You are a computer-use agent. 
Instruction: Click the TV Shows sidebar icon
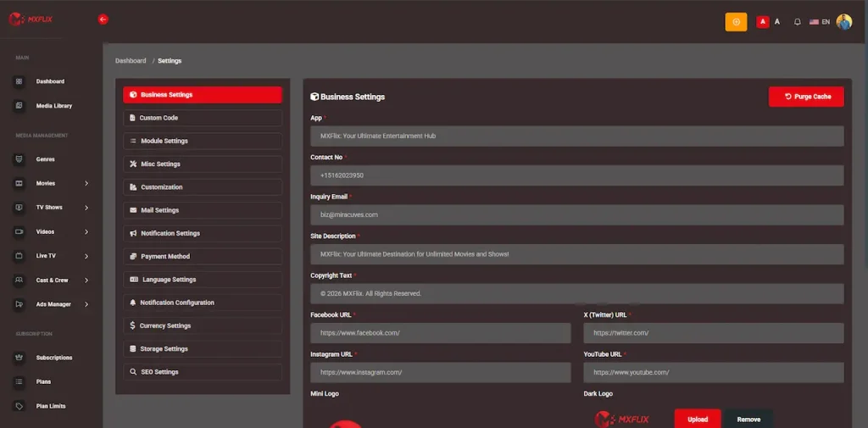point(19,207)
